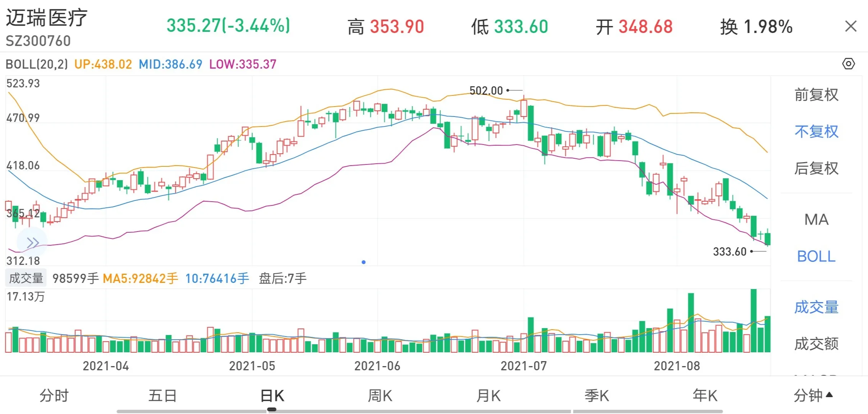Screen dimensions: 868x414
Task: Tap the turnover rate 1.98%
Action: 768,27
